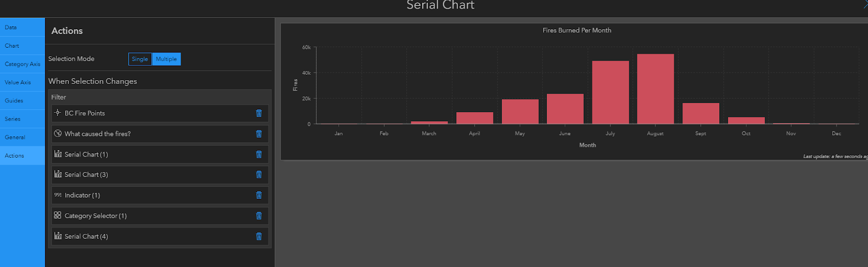Set selection mode to Multiple

[x=166, y=59]
